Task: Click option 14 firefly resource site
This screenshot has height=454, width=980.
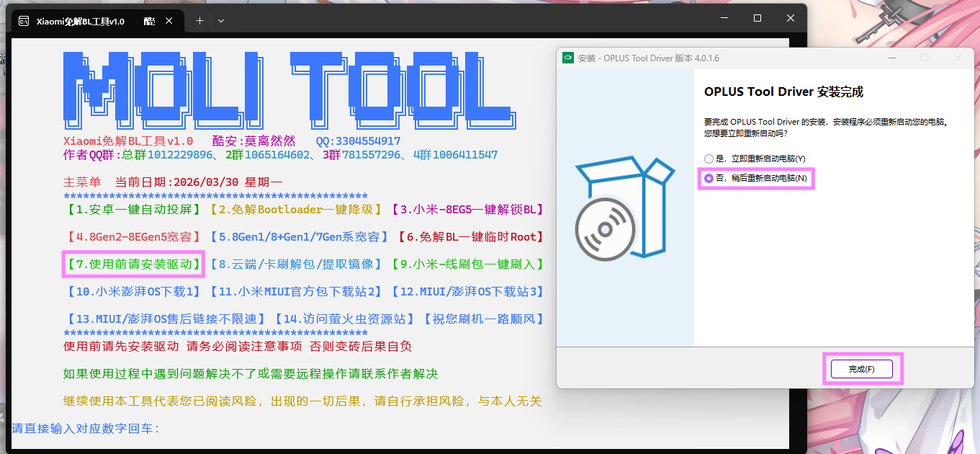Action: click(344, 319)
